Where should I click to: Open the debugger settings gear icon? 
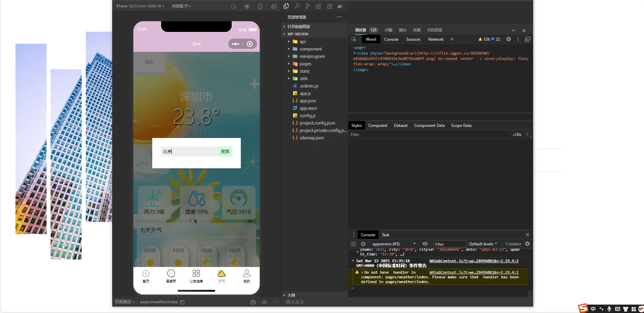click(x=509, y=39)
